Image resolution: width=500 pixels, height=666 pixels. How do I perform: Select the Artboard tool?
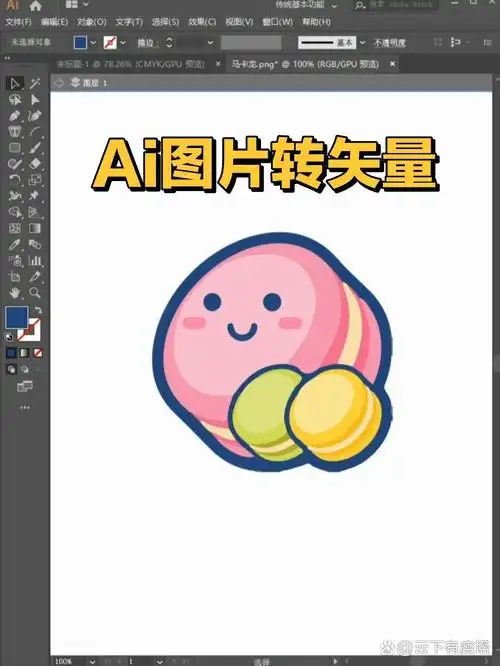(x=15, y=277)
